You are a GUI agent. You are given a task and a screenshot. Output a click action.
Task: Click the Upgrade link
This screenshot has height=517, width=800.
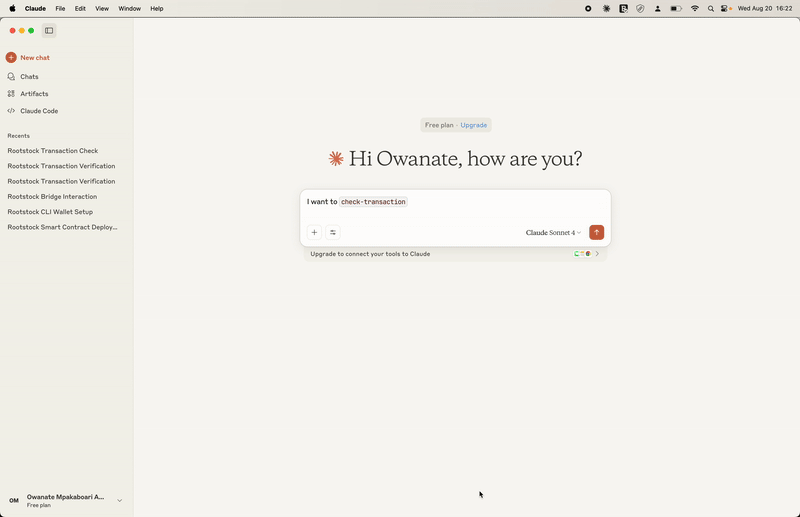tap(474, 125)
